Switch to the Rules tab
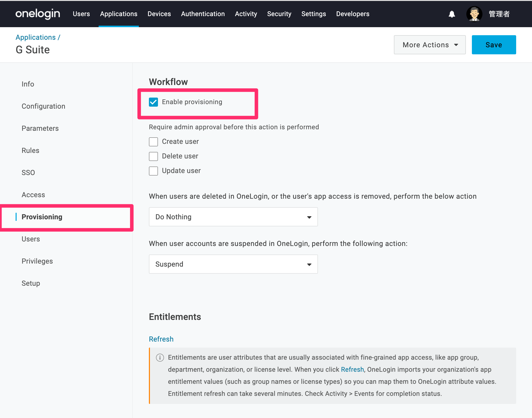 pos(30,150)
